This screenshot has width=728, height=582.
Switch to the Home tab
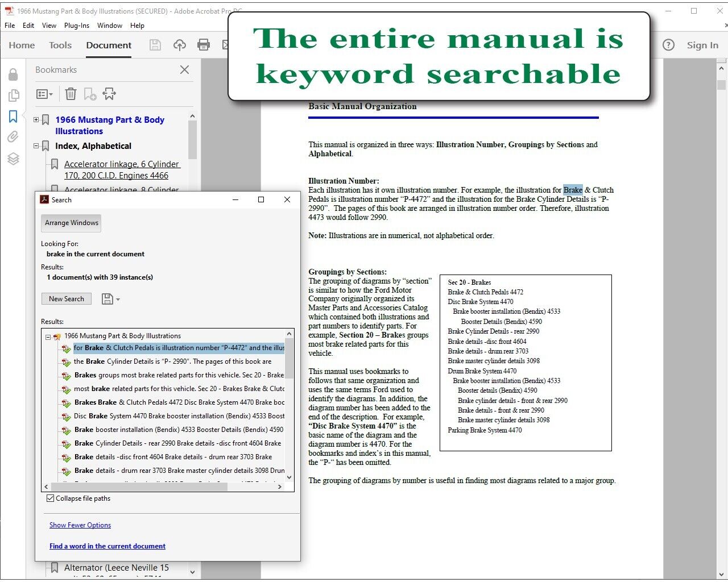pyautogui.click(x=22, y=45)
